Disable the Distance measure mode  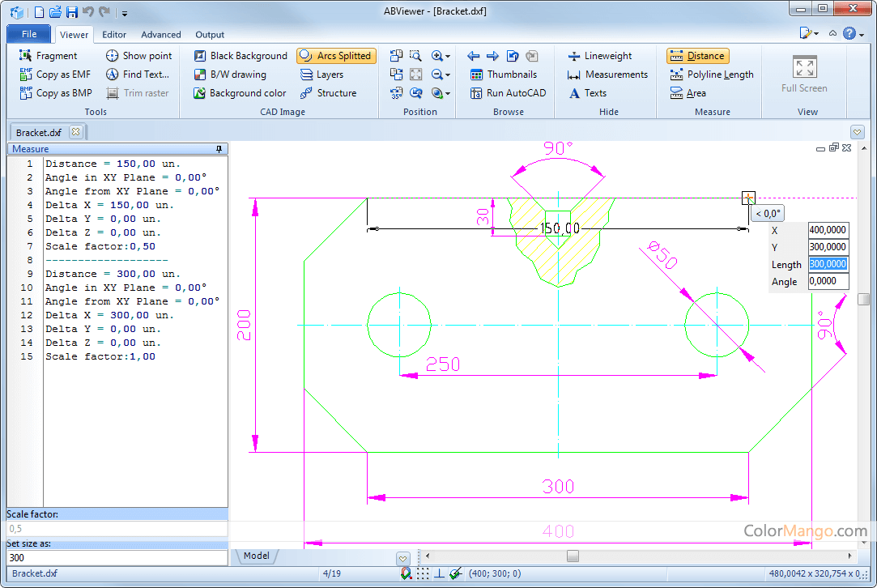tap(698, 56)
